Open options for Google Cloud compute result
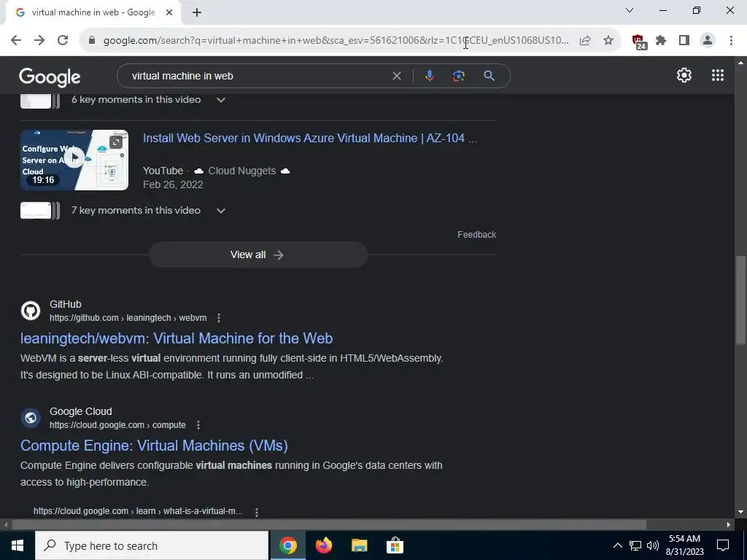The height and width of the screenshot is (560, 747). tap(198, 425)
